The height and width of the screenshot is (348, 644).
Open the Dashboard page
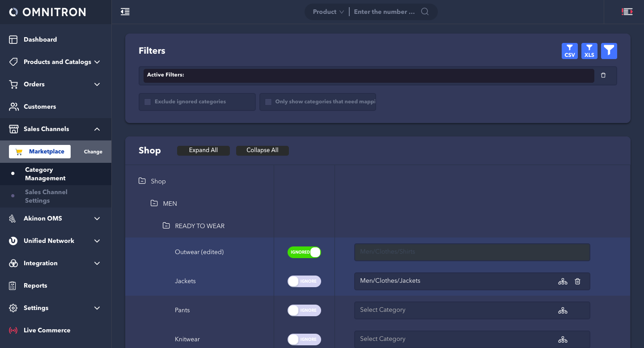pyautogui.click(x=40, y=40)
